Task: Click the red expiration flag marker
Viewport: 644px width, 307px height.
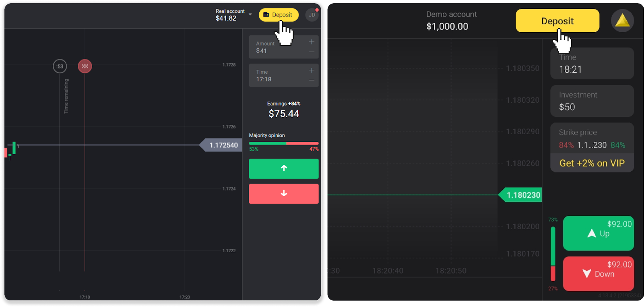Action: 85,66
